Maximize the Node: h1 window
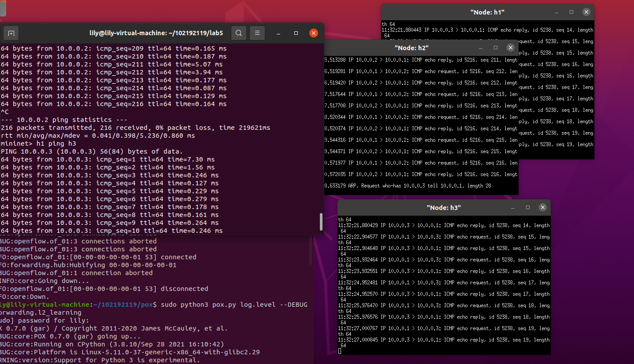This screenshot has height=364, width=634. 571,12
